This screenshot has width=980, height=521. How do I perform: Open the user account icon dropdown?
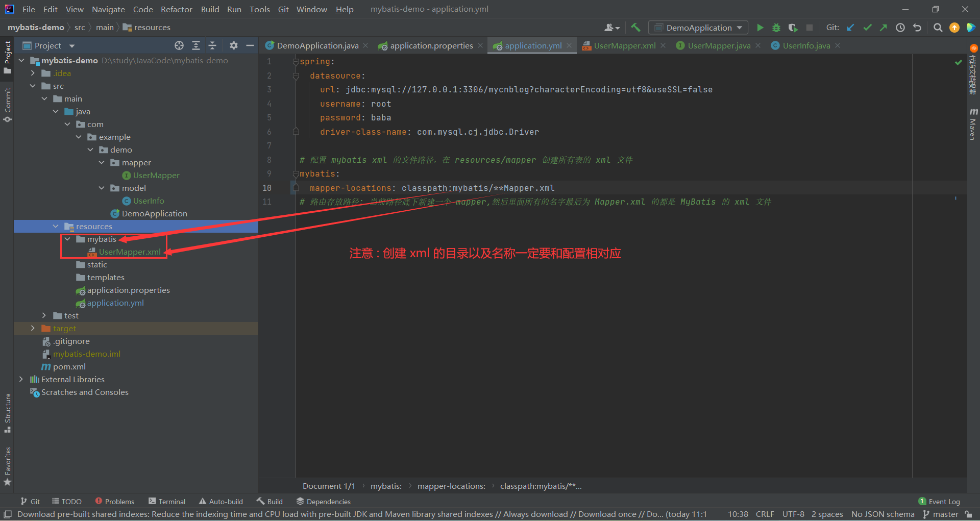(x=611, y=28)
